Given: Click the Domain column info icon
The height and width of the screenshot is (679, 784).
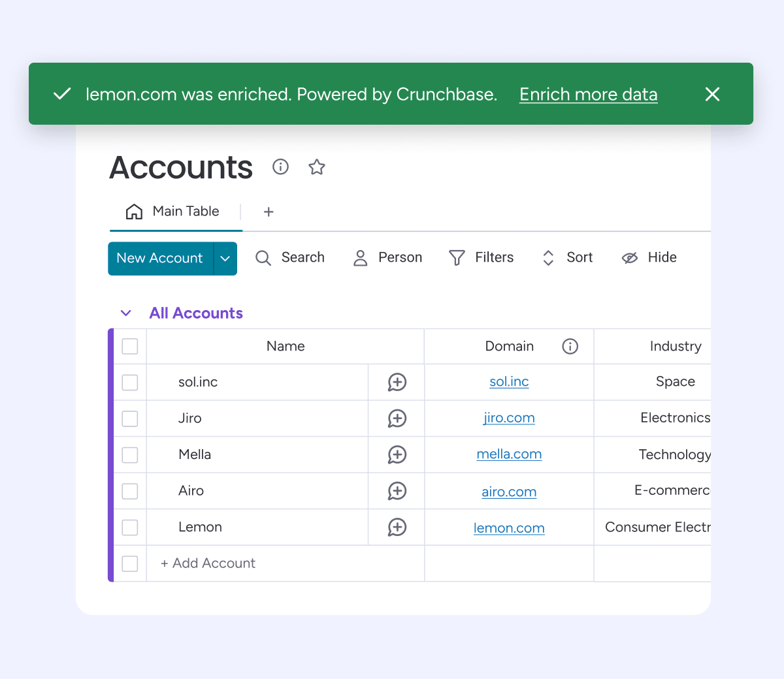Looking at the screenshot, I should click(570, 346).
